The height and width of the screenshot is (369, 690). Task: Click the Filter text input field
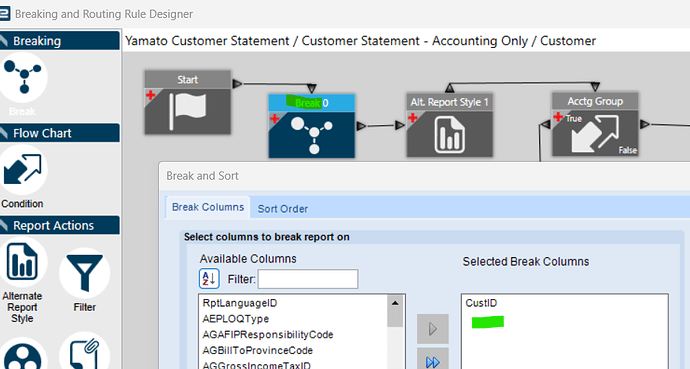point(308,279)
